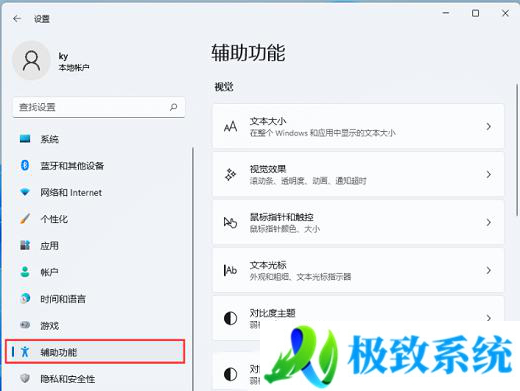Click the Bluetooth icon in sidebar
Screen dimensions: 520x391
tap(25, 165)
